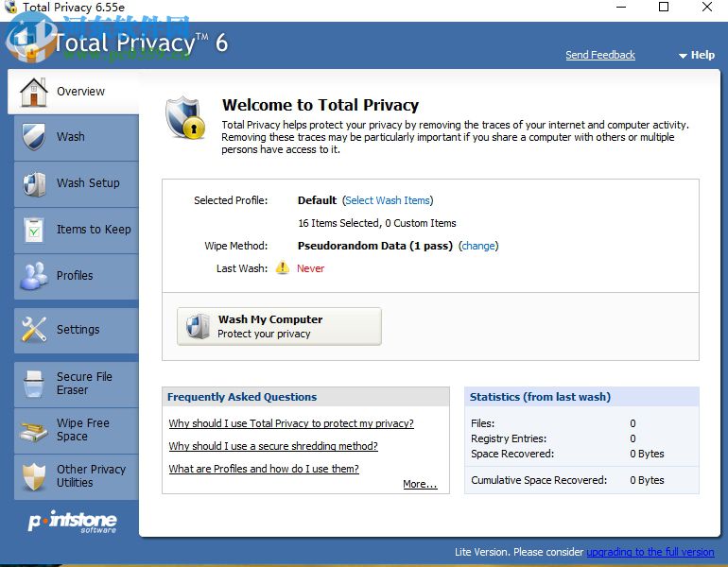Click the shield with padlock welcome icon
The image size is (728, 567).
coord(184,118)
